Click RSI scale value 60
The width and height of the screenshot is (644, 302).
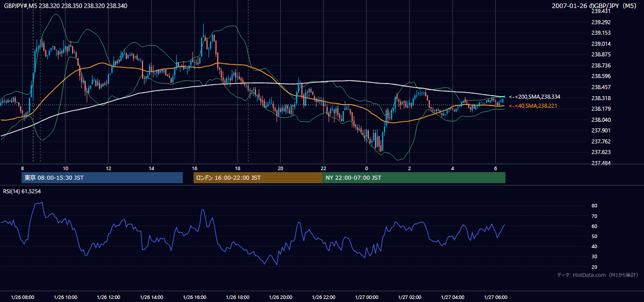pyautogui.click(x=595, y=226)
